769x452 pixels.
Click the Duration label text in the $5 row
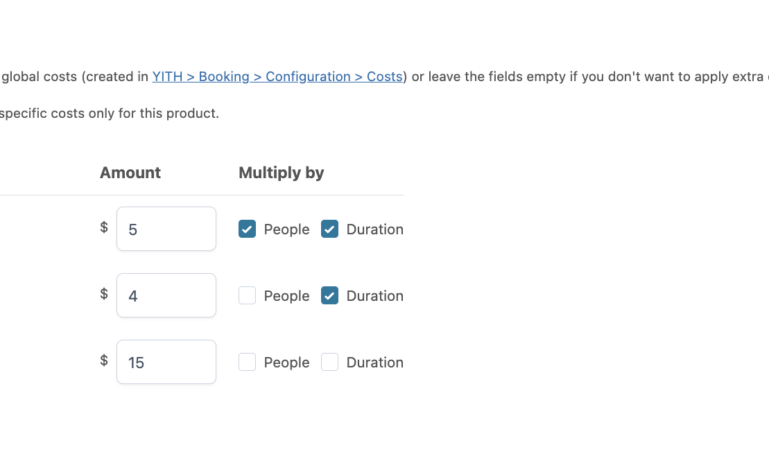point(374,229)
